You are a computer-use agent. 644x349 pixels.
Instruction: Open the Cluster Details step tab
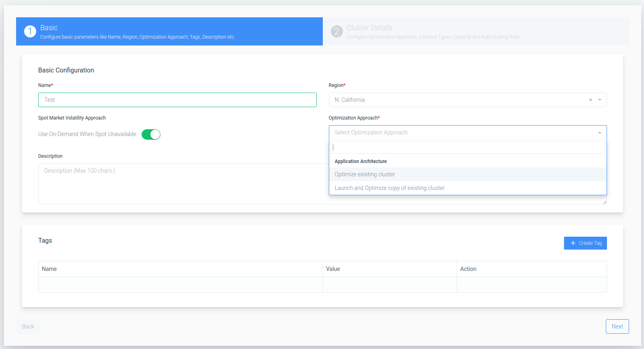(476, 31)
